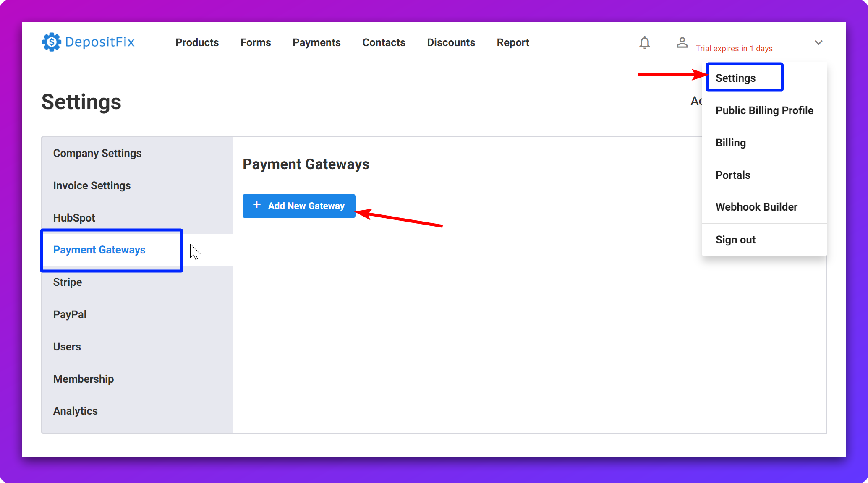Switch to Invoice Settings in sidebar
Viewport: 868px width, 483px height.
137,185
